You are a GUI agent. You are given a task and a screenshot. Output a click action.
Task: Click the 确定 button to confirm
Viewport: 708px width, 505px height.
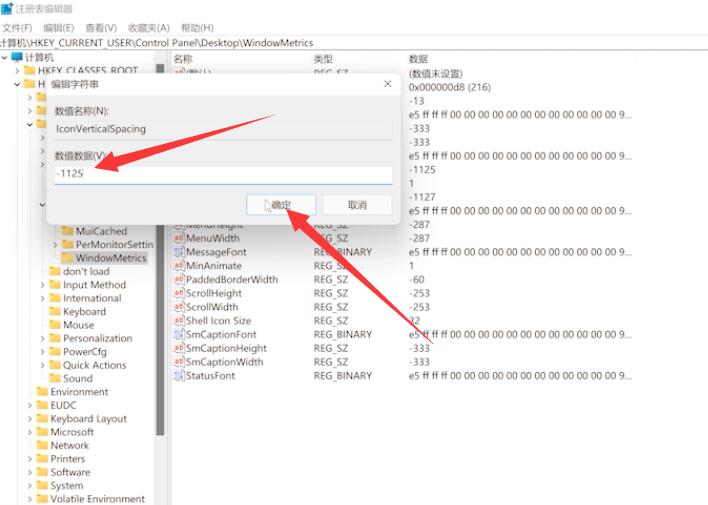point(281,205)
